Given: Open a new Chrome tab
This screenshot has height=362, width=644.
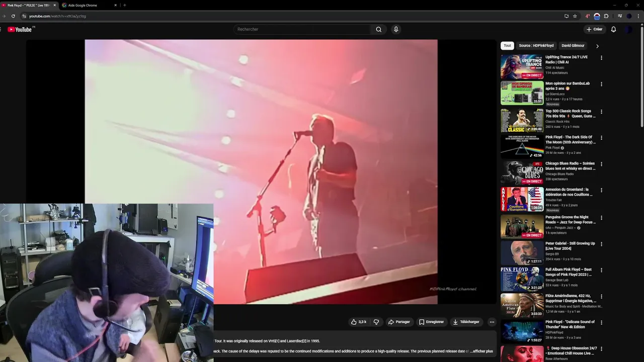Looking at the screenshot, I should tap(124, 5).
